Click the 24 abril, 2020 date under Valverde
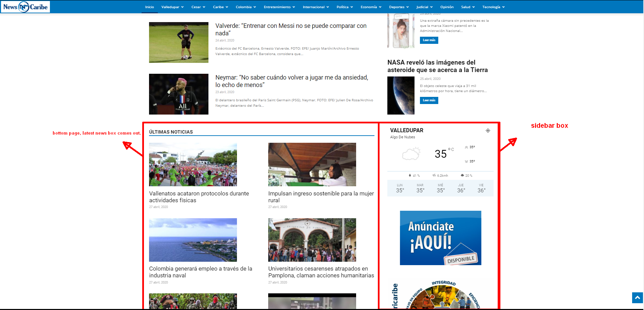The image size is (644, 310). click(225, 40)
